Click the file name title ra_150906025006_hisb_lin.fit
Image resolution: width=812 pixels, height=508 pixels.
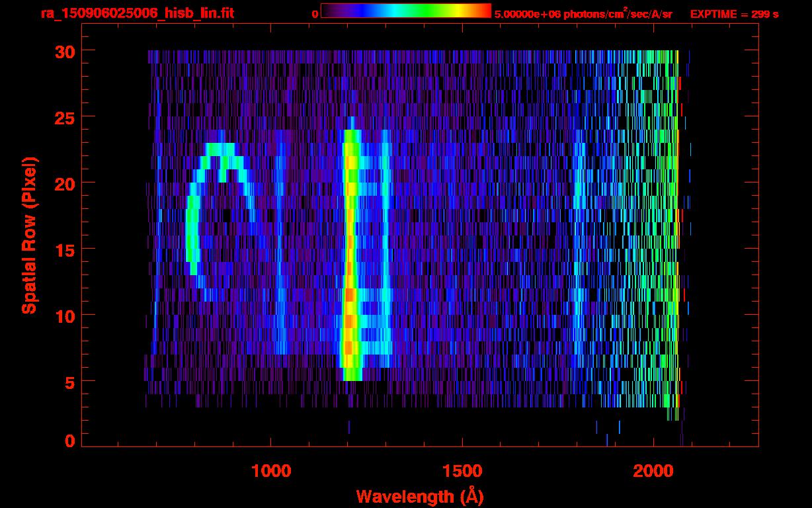tap(137, 13)
